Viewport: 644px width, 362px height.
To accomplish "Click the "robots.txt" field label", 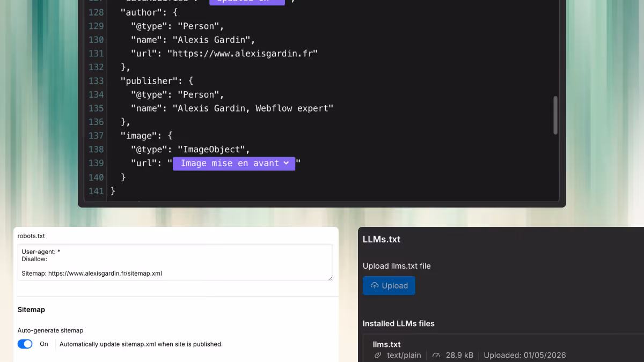I will coord(31,235).
